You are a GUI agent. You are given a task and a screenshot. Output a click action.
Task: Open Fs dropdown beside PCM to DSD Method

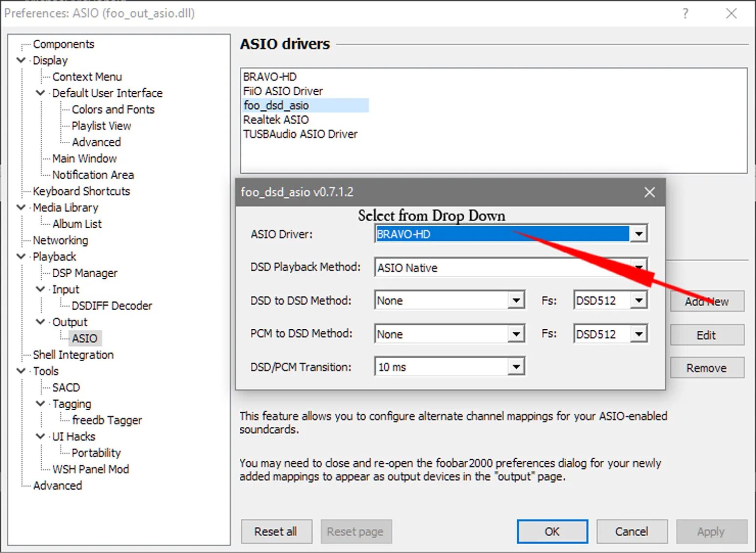click(x=638, y=334)
